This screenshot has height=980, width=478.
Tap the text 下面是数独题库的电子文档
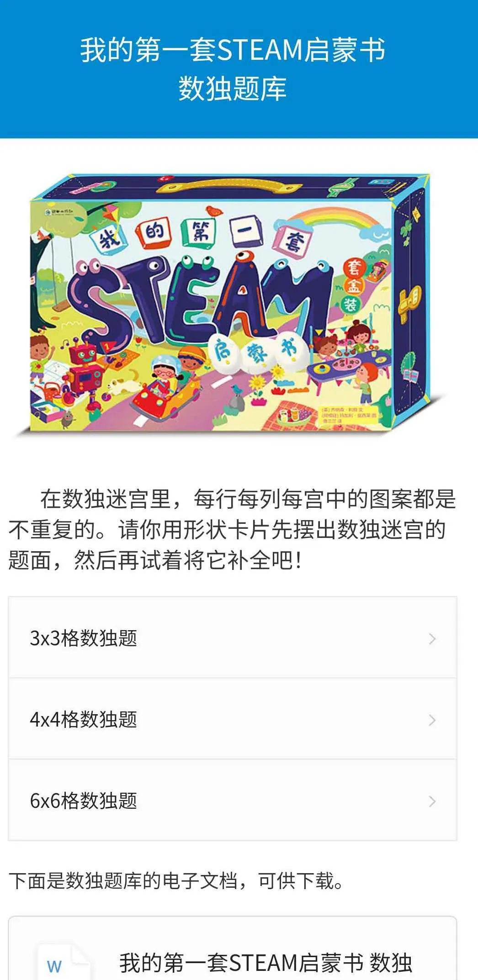click(123, 880)
